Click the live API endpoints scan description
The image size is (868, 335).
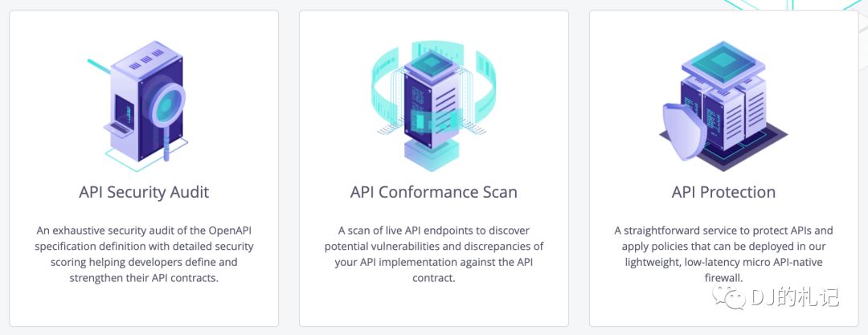coord(434,254)
